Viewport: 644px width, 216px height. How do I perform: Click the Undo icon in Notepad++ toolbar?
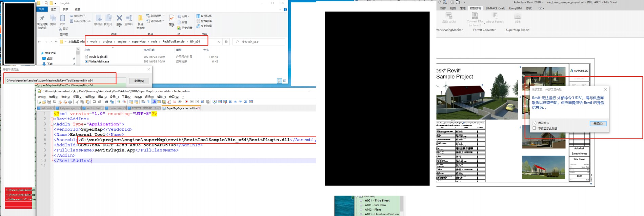(x=95, y=102)
